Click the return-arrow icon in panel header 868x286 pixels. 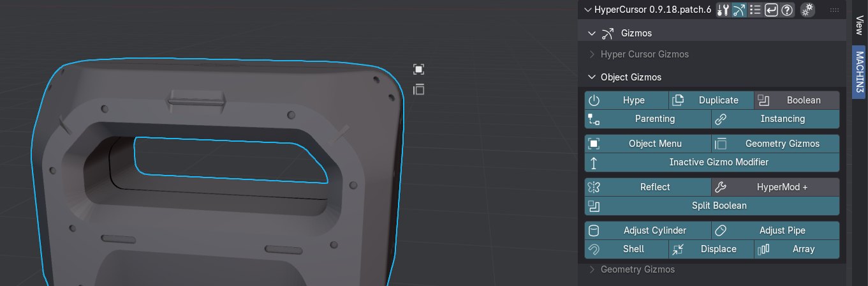[x=772, y=10]
